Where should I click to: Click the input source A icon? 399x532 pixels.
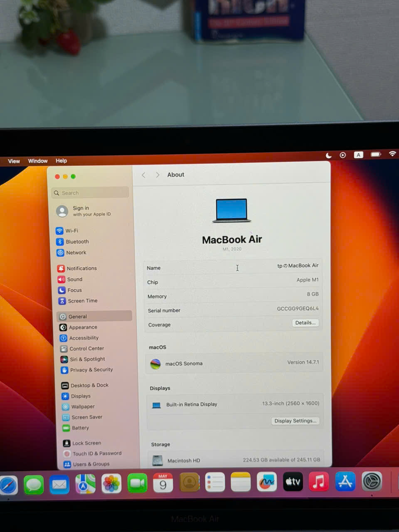(358, 155)
